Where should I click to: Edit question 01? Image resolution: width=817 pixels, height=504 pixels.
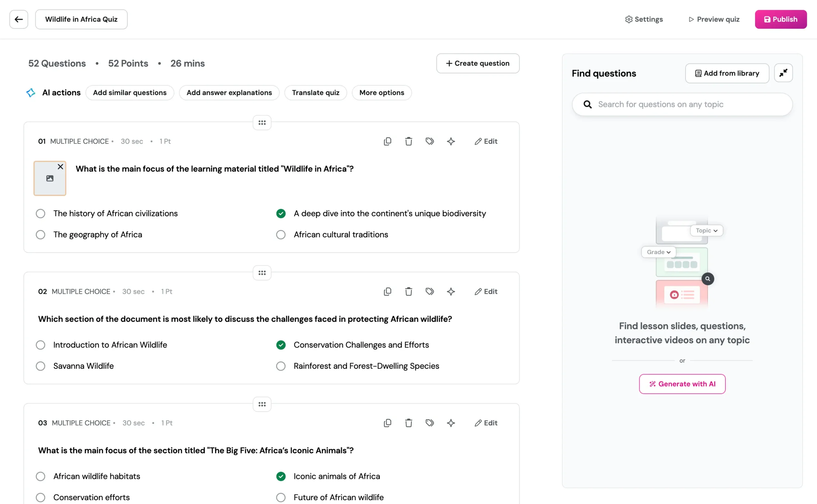486,141
